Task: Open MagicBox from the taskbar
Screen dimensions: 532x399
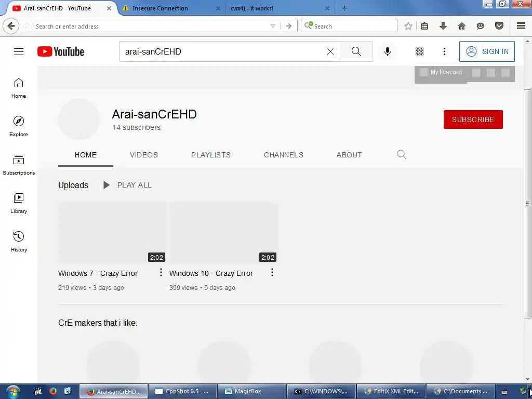Action: pyautogui.click(x=251, y=392)
